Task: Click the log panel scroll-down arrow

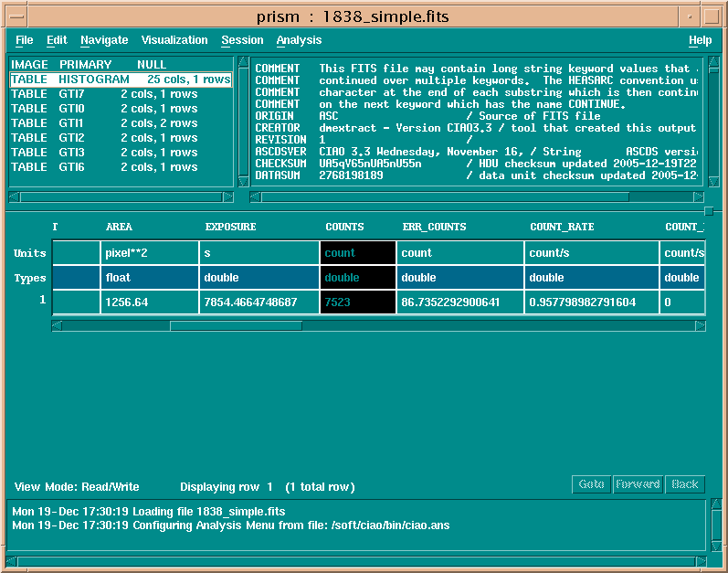Action: click(x=716, y=546)
